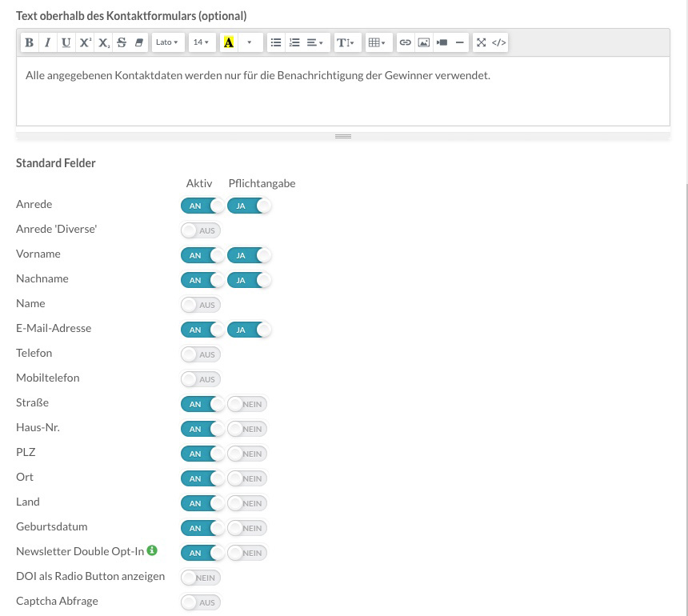Apply superscript formatting
Viewport: 688px width, 616px height.
click(x=85, y=42)
